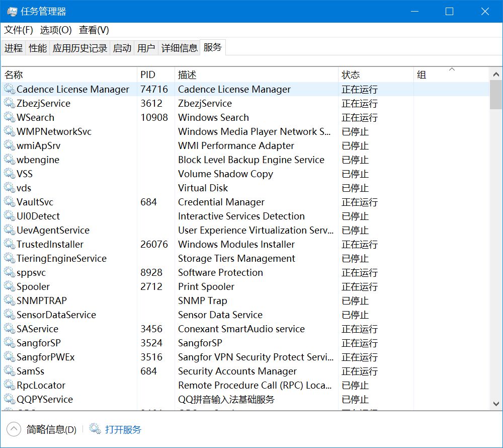Select the Conexant SmartAudio service description
503x448 pixels.
click(241, 329)
